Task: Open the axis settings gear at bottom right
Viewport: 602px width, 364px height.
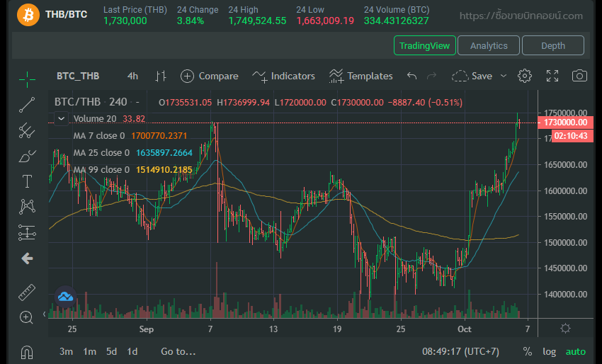Action: tap(566, 329)
